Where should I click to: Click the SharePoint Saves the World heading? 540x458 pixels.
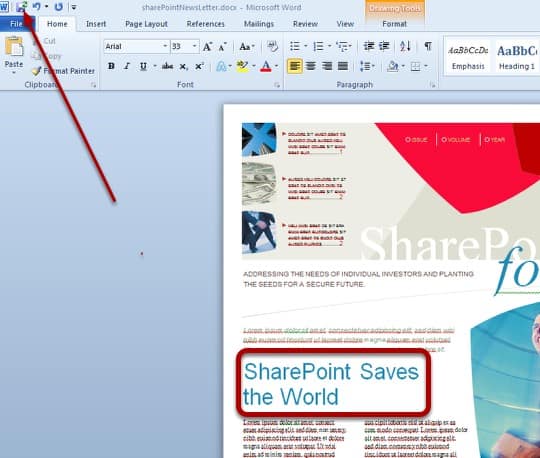[331, 384]
